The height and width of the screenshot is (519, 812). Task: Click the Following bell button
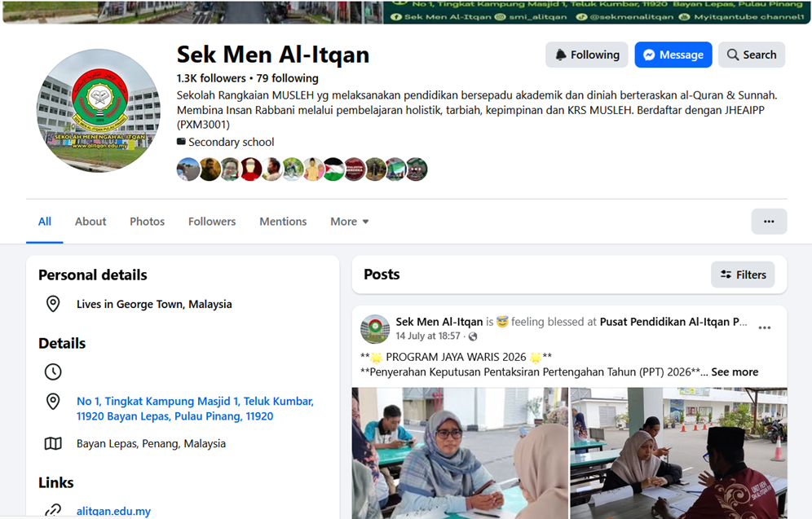586,55
